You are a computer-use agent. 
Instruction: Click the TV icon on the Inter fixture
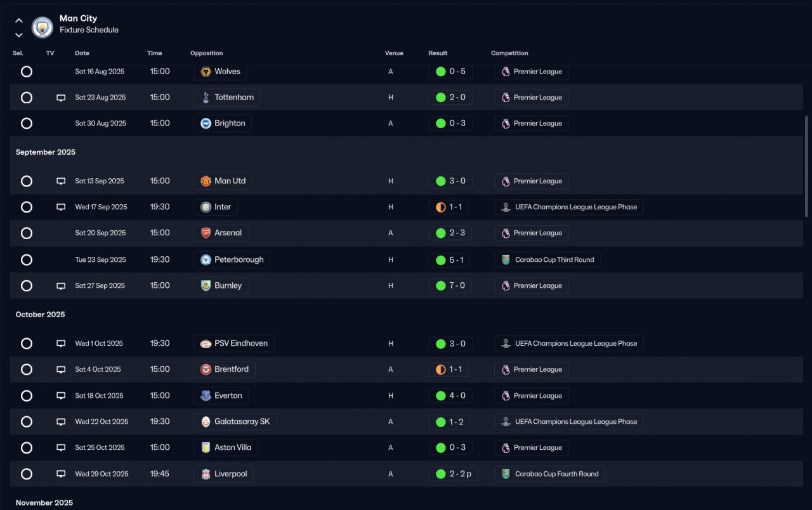(61, 207)
